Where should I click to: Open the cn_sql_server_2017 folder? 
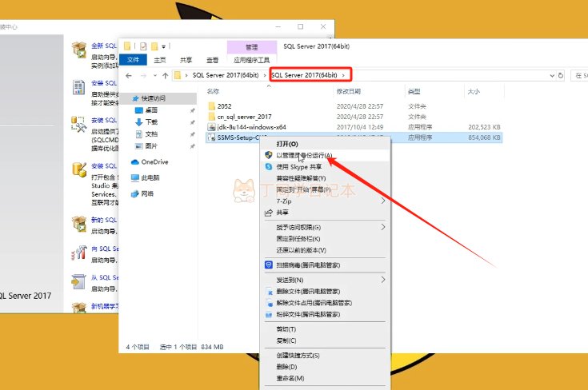(x=243, y=117)
